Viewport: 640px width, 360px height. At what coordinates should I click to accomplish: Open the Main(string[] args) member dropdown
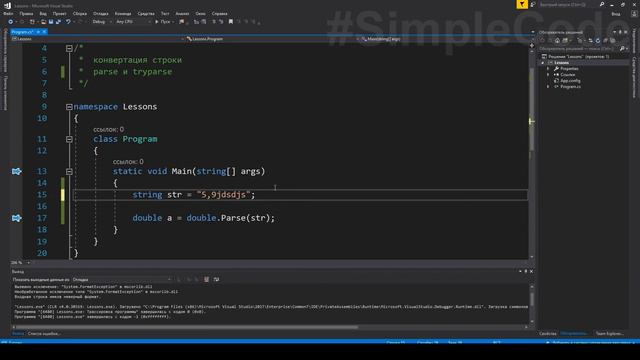(444, 39)
